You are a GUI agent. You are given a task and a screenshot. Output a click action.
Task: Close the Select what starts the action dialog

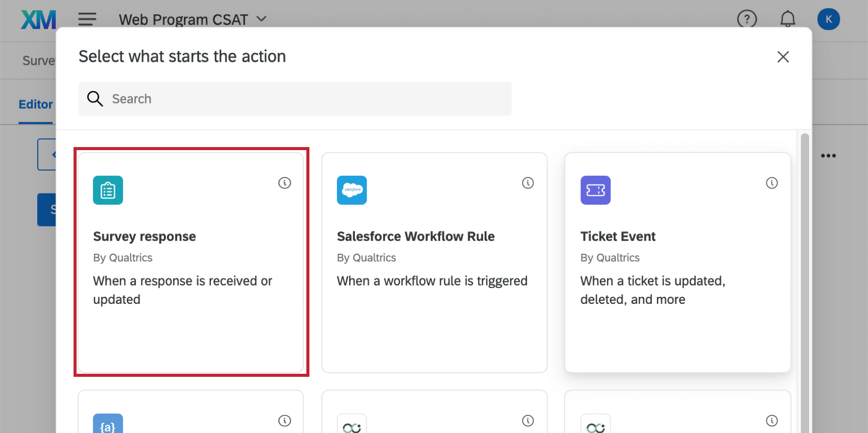[783, 57]
